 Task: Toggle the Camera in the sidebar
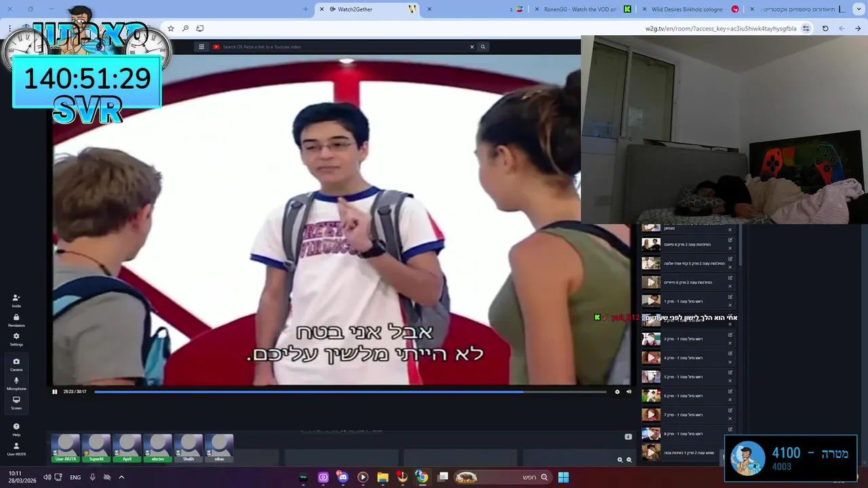point(16,364)
